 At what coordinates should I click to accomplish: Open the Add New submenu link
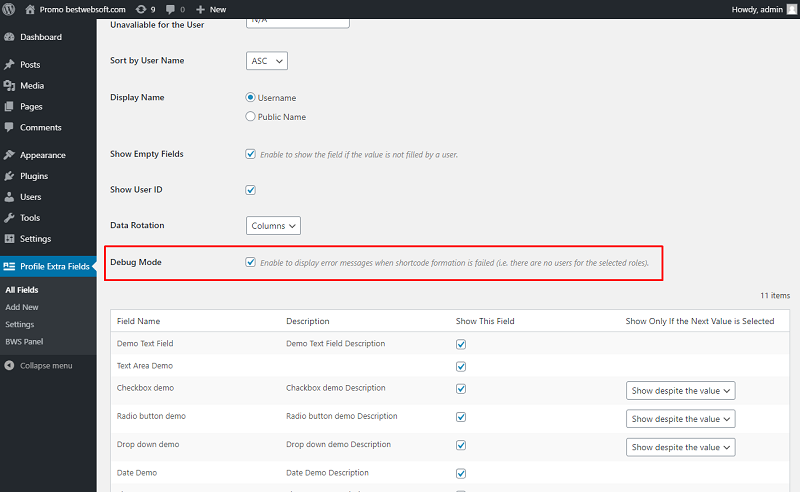click(22, 307)
